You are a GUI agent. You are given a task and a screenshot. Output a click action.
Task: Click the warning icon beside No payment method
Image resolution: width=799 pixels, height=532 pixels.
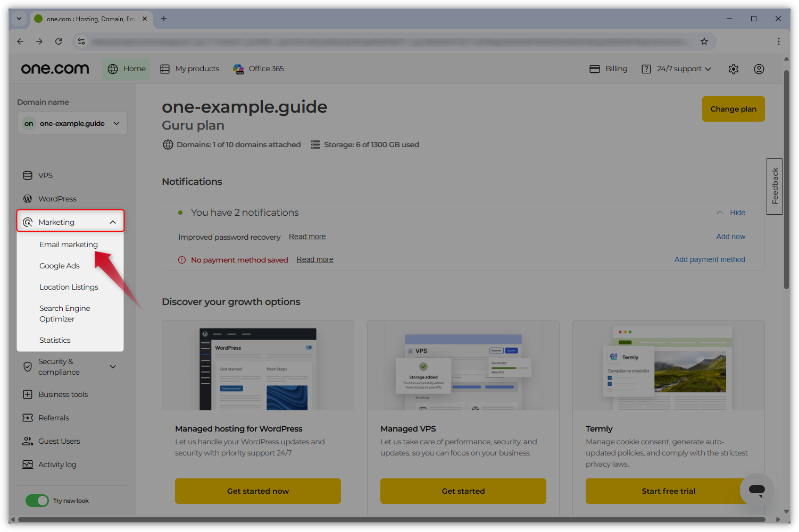(x=182, y=260)
